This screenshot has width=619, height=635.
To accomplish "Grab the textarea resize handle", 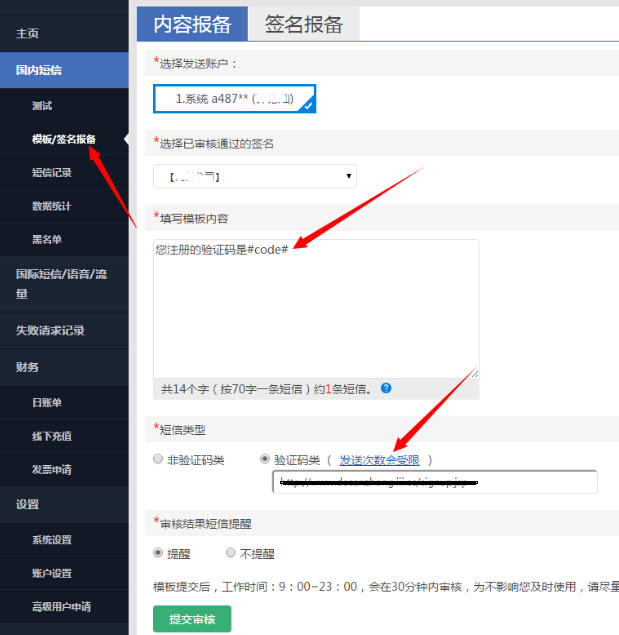I will 475,374.
